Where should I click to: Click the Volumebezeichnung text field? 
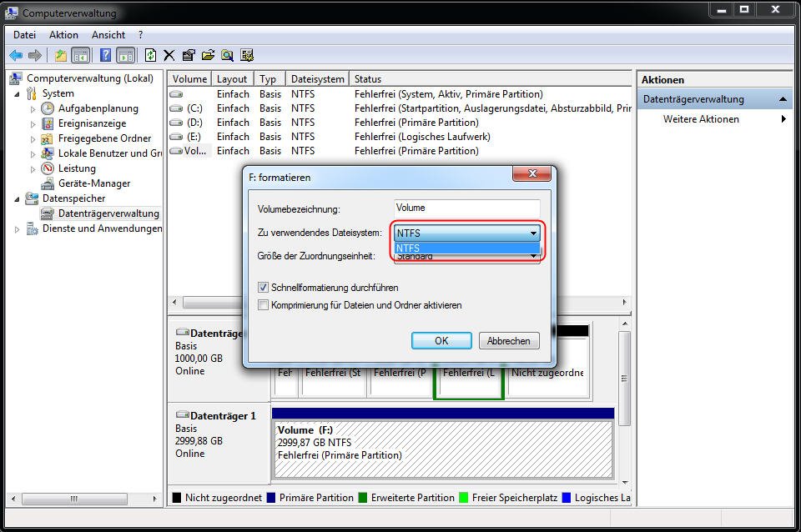[x=467, y=208]
